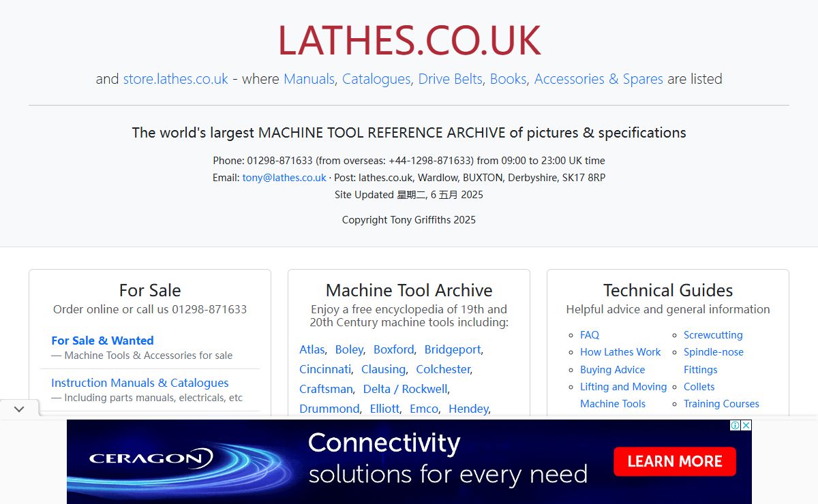Collapse the ad with chevron toggle
The height and width of the screenshot is (504, 818).
point(19,409)
